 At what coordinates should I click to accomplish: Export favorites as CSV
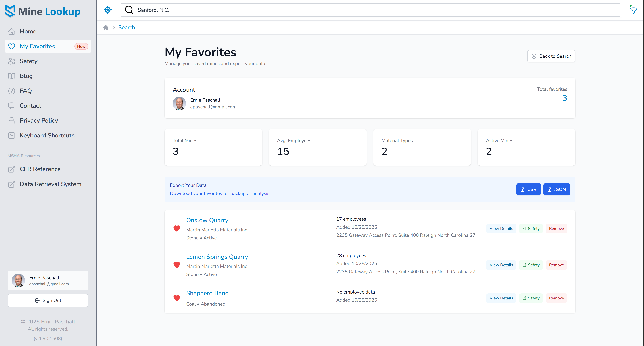click(x=528, y=189)
